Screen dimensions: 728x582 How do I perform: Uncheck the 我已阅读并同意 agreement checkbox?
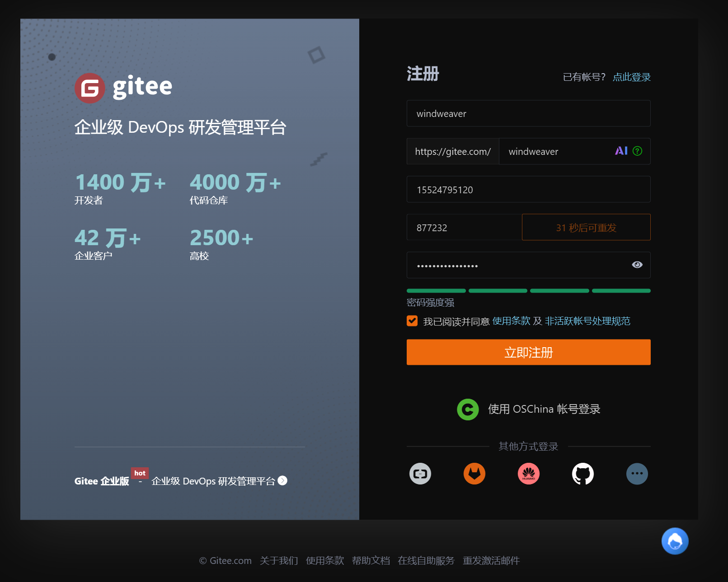click(x=412, y=321)
